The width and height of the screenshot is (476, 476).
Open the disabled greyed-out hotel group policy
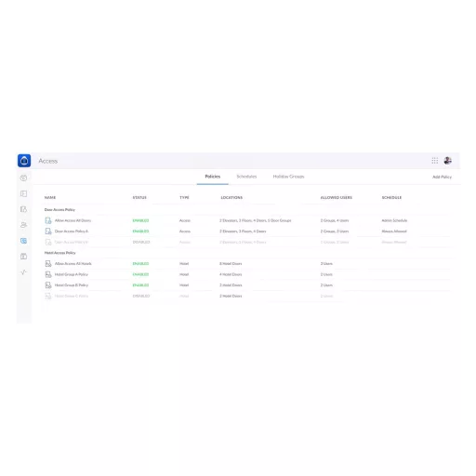72,296
